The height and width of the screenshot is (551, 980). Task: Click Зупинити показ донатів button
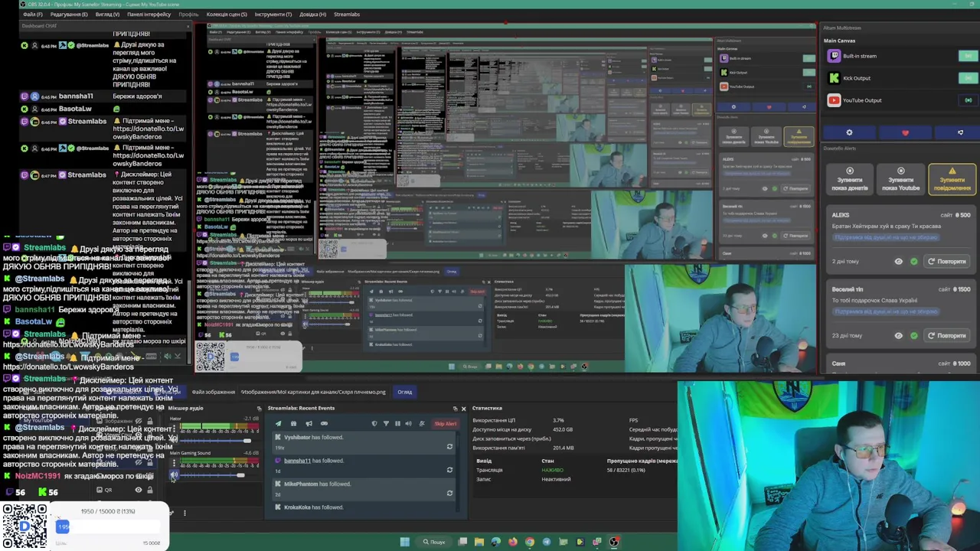(850, 179)
